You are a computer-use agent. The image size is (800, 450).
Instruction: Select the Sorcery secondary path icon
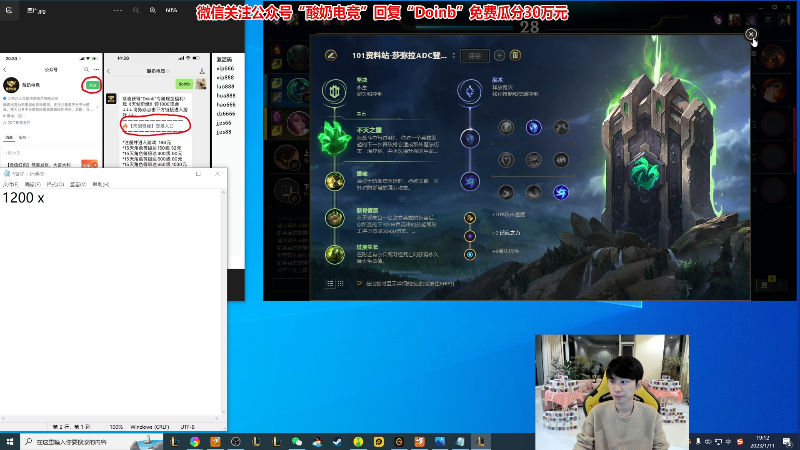pos(469,92)
